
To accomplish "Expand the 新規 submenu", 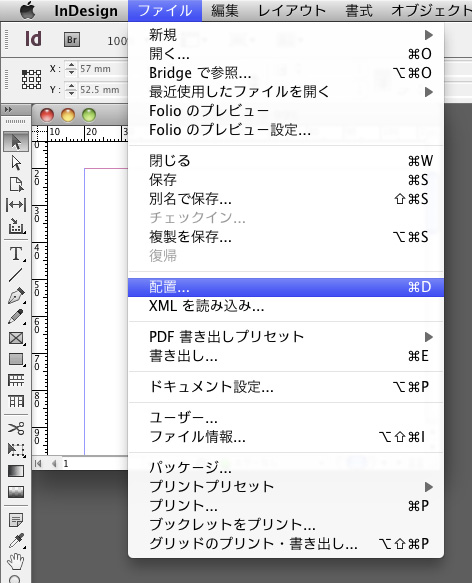I will [x=286, y=35].
